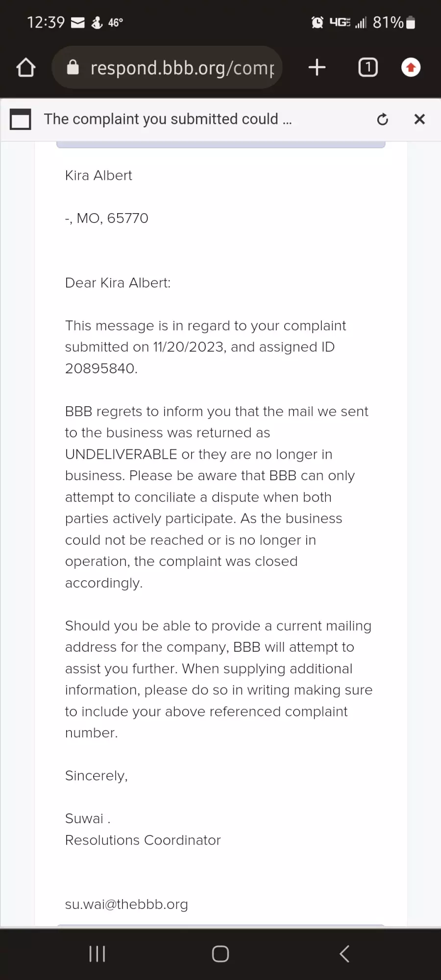This screenshot has height=980, width=441.
Task: Open the tab switcher showing 1 tab
Action: tap(368, 67)
